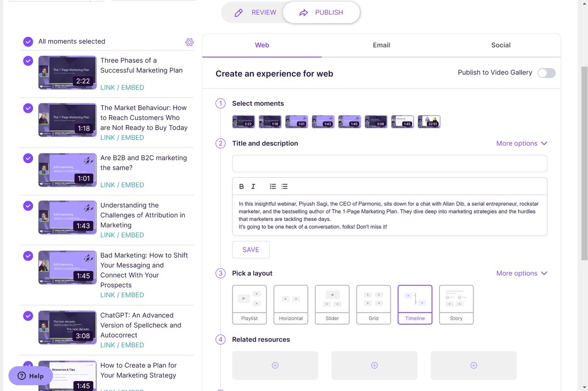Pick the Grid layout option
Screen dimensions: 588x391
coord(373,305)
